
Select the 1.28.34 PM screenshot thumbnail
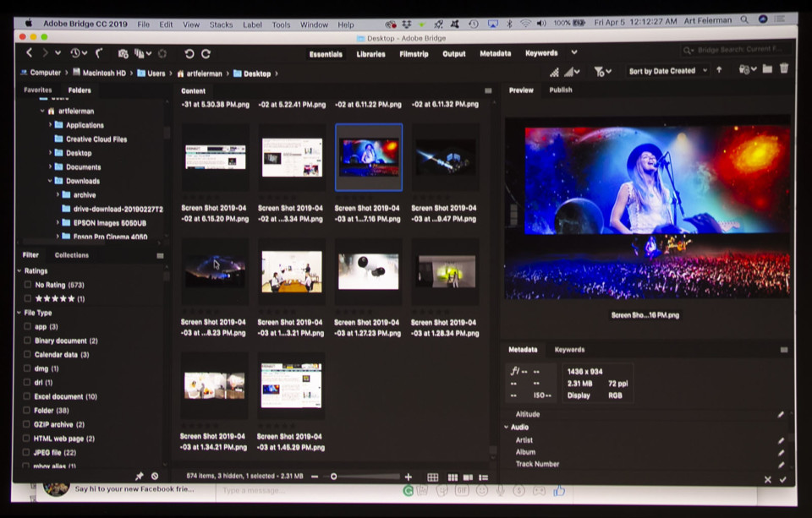coord(446,272)
